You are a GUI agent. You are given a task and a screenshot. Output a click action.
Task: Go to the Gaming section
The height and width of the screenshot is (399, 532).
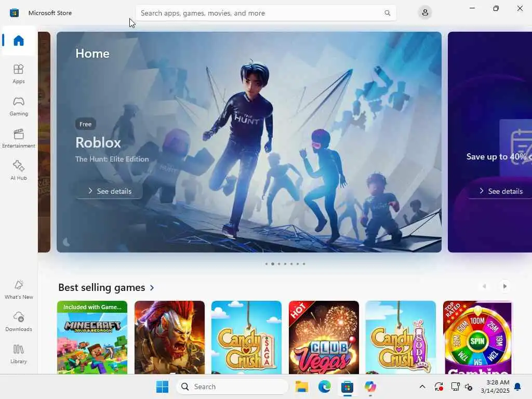(19, 106)
